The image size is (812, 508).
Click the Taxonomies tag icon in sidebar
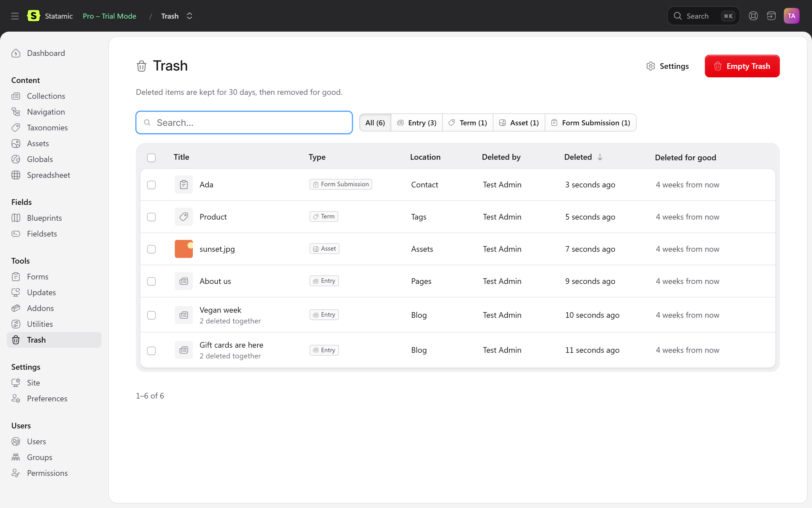click(x=16, y=128)
